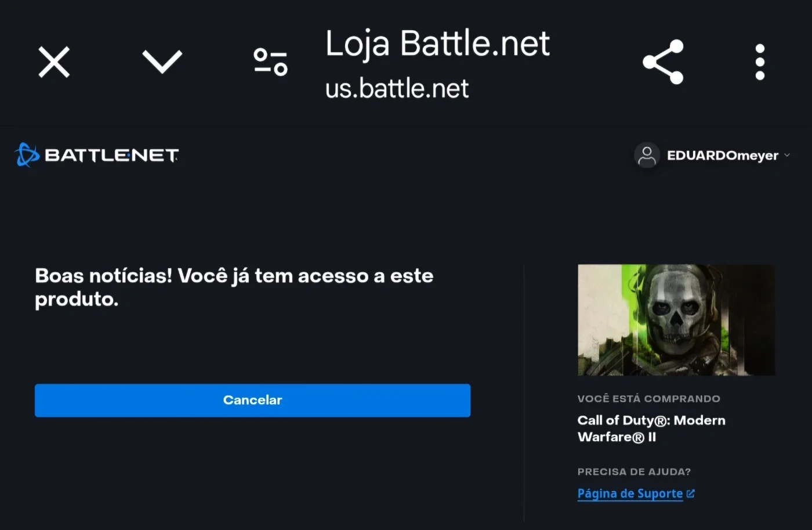Click the Call of Duty: Modern Warfare II title
The image size is (812, 530).
(651, 428)
